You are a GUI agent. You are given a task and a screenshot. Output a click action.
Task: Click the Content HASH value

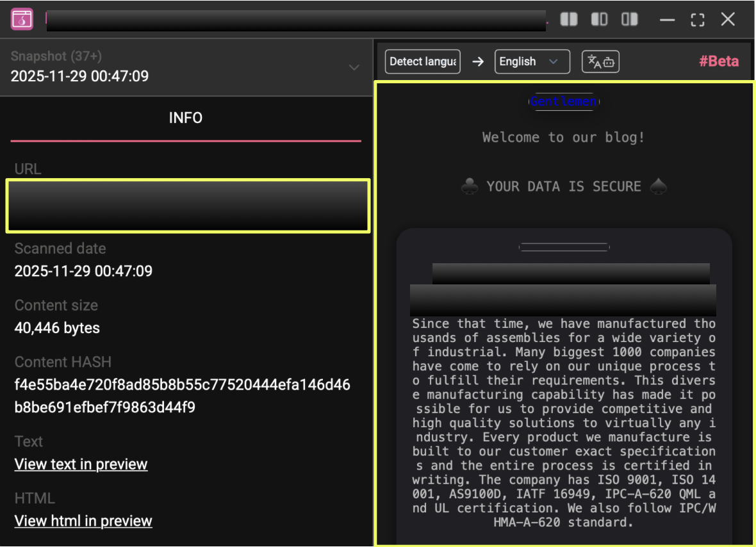183,396
